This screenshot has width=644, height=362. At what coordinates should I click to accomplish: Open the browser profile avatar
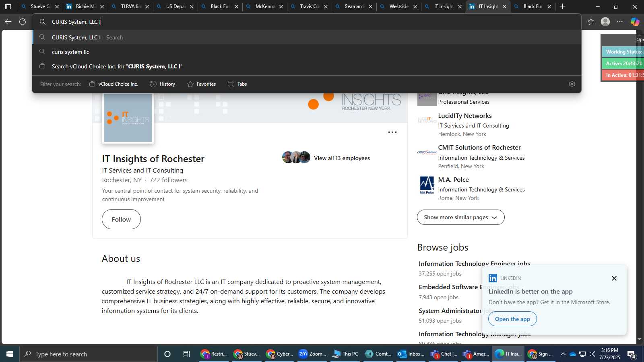[x=605, y=22]
